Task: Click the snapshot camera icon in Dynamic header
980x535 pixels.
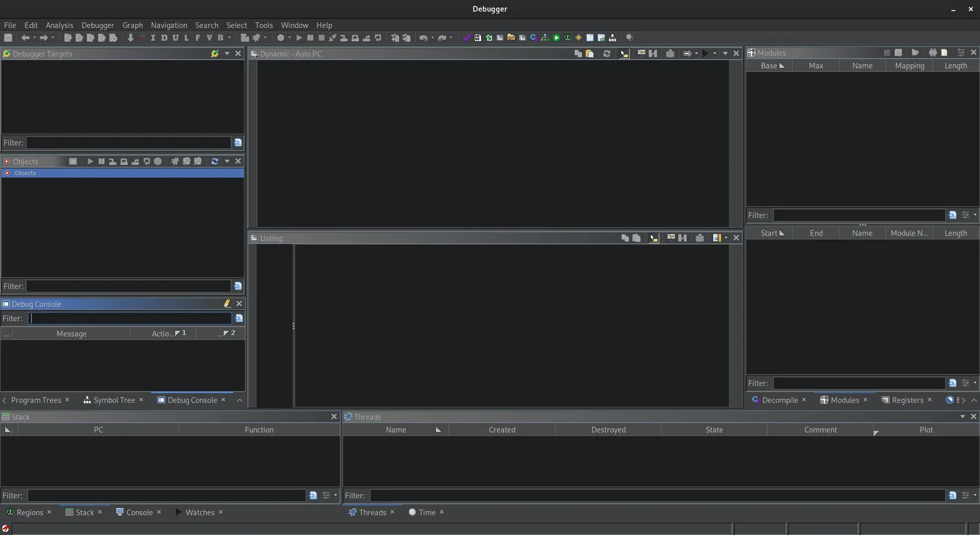Action: (670, 53)
